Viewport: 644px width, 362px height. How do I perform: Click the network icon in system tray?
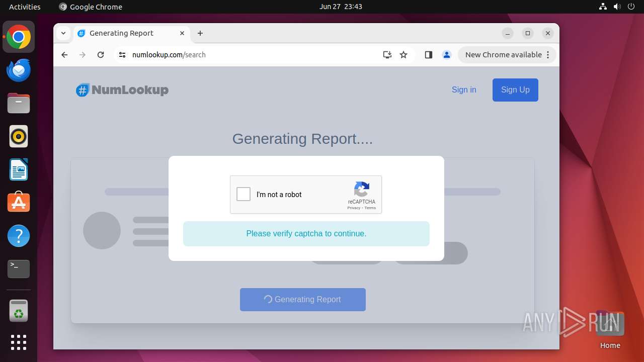coord(603,7)
